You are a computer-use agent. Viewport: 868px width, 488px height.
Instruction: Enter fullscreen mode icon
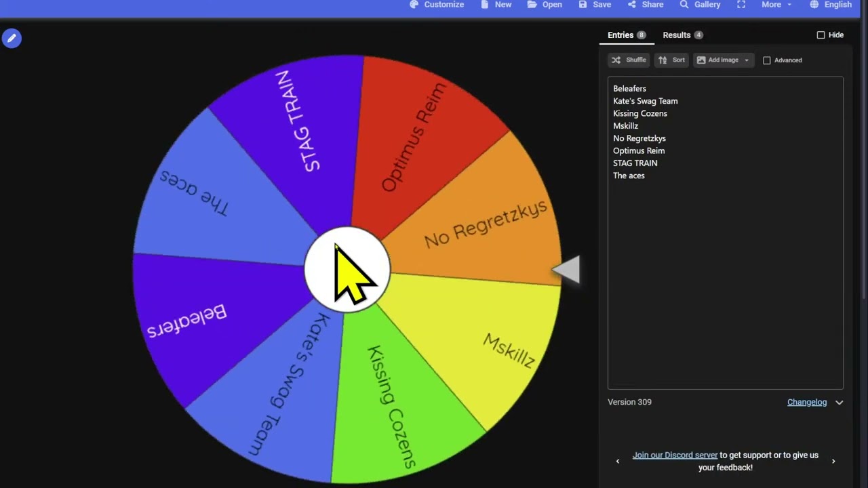coord(741,5)
